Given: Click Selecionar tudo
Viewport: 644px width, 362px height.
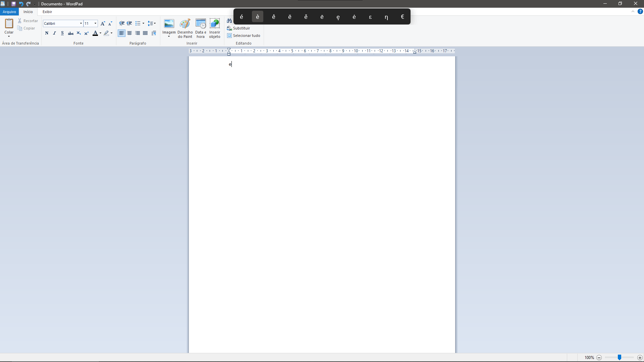Looking at the screenshot, I should [x=244, y=36].
